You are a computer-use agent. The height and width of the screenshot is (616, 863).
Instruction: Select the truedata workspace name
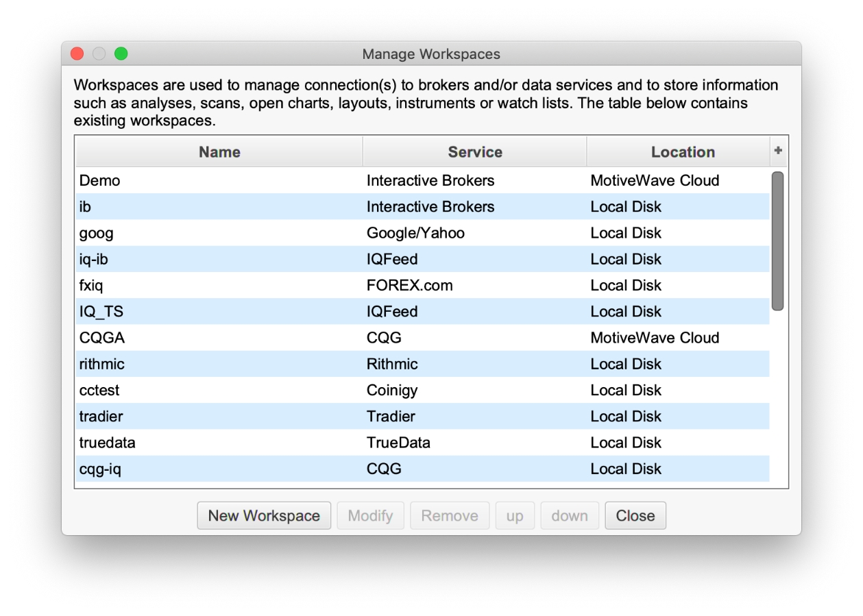coord(108,443)
